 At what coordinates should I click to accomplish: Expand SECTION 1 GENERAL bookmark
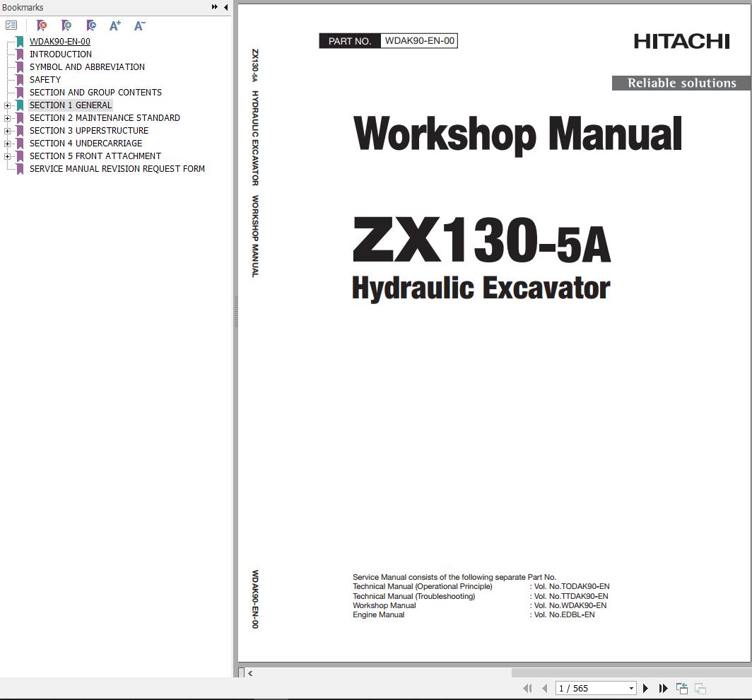click(x=7, y=105)
